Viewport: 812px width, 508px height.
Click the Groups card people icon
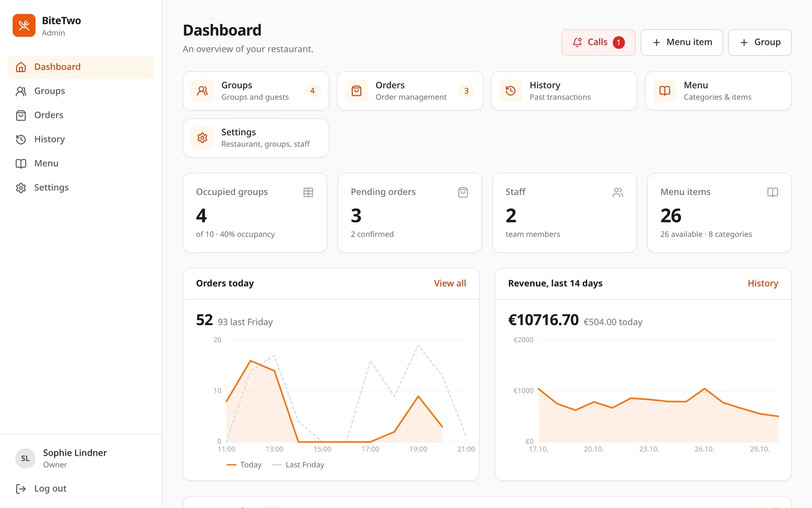click(x=202, y=91)
